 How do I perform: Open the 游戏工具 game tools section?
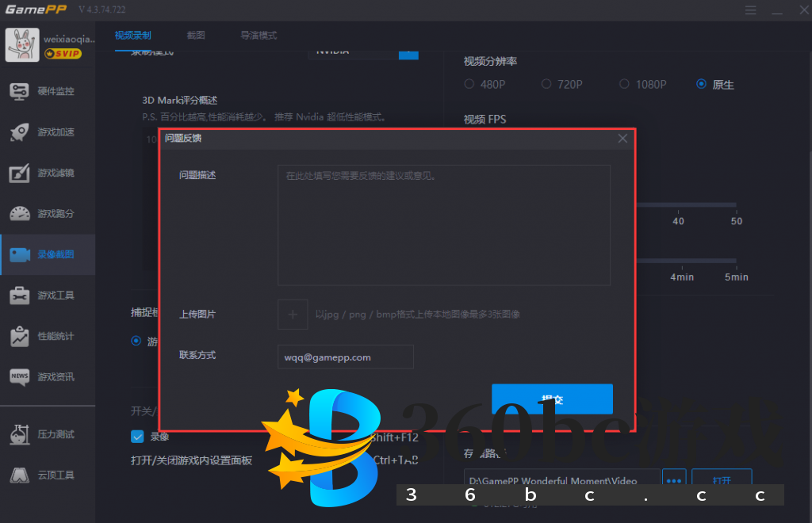click(48, 295)
